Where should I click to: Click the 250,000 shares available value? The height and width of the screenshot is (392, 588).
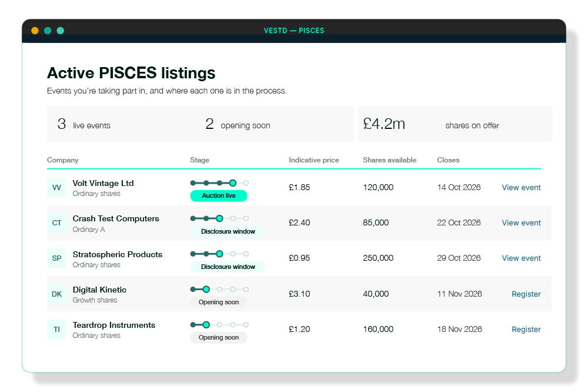coord(378,258)
